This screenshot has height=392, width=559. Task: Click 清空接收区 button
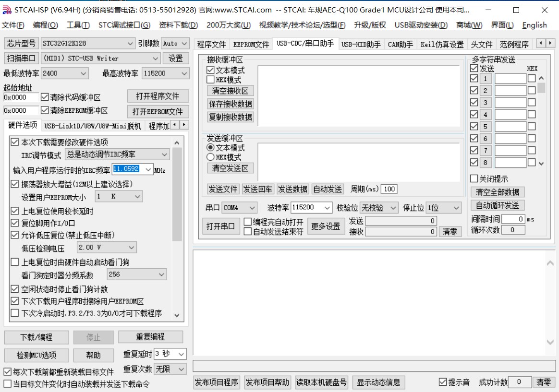pyautogui.click(x=231, y=91)
